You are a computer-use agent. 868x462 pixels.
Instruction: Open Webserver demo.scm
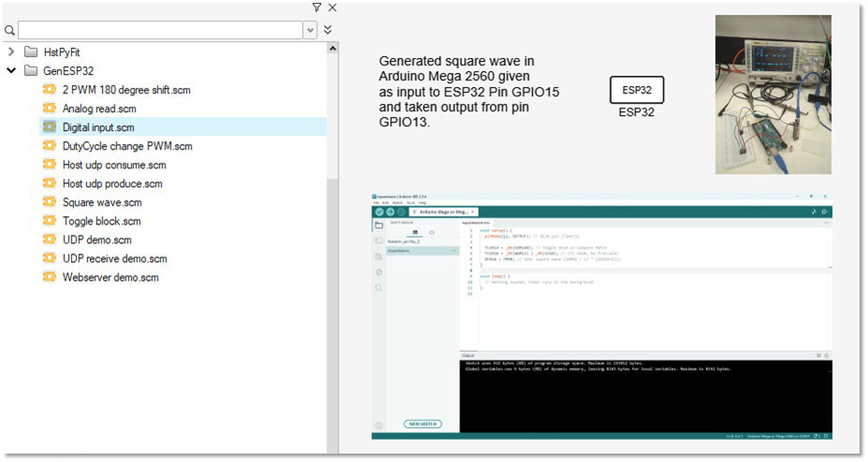(110, 277)
